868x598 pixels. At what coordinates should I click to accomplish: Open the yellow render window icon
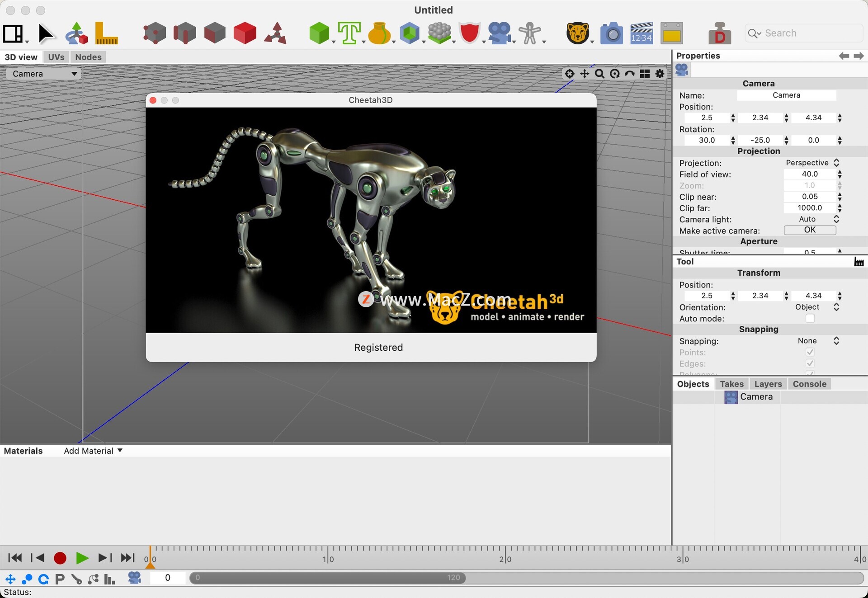click(x=672, y=33)
